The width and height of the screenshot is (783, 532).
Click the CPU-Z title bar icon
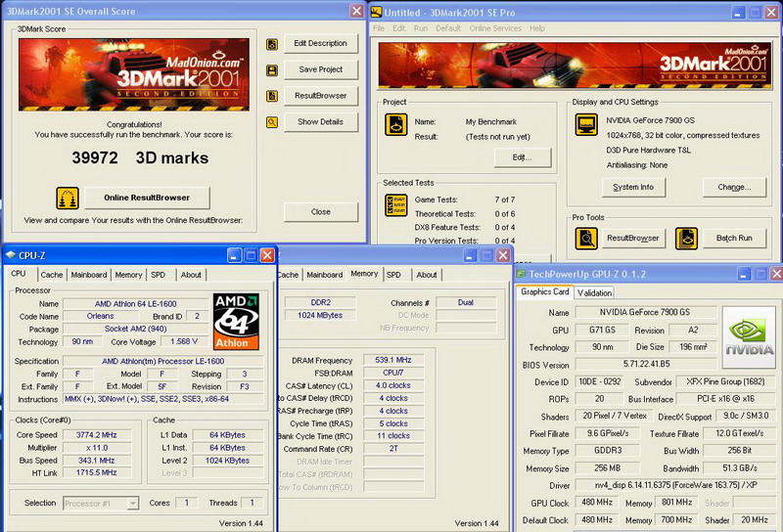[x=11, y=255]
